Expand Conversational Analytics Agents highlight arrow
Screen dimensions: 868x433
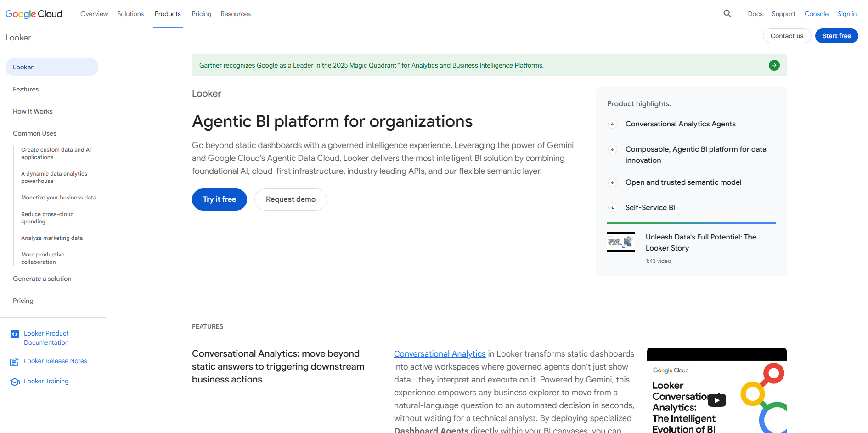pos(613,124)
